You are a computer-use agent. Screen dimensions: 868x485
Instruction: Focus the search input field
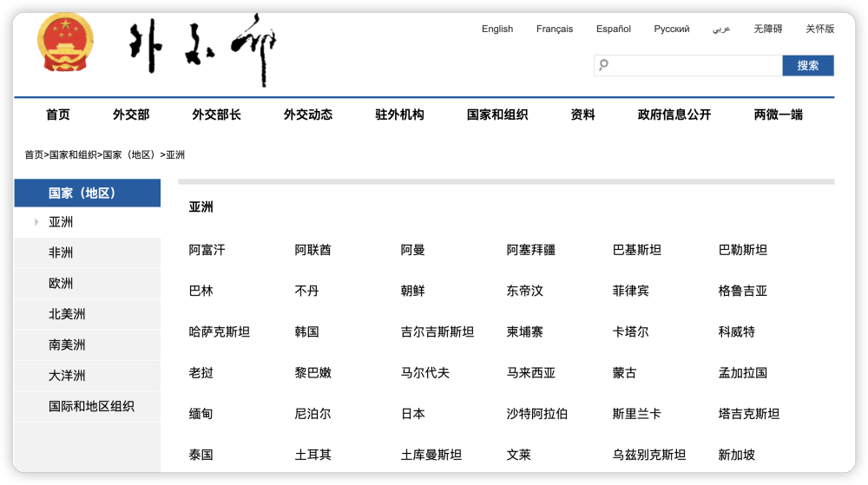coord(688,65)
